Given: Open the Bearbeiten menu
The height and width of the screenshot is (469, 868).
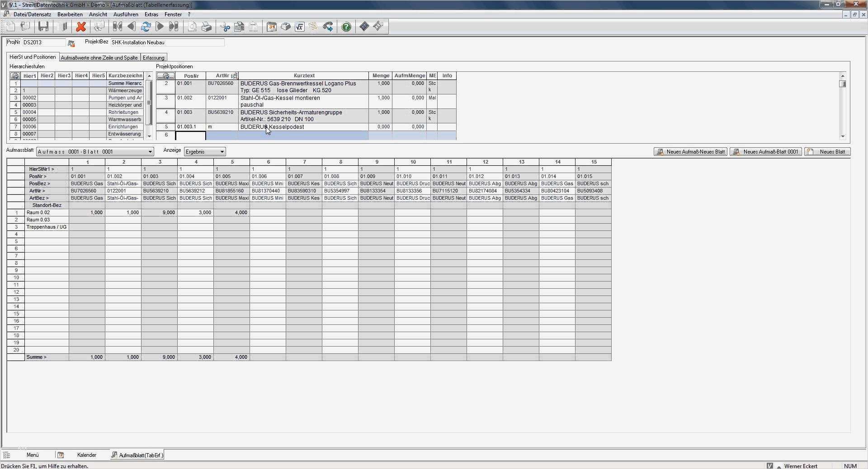Looking at the screenshot, I should click(x=70, y=14).
